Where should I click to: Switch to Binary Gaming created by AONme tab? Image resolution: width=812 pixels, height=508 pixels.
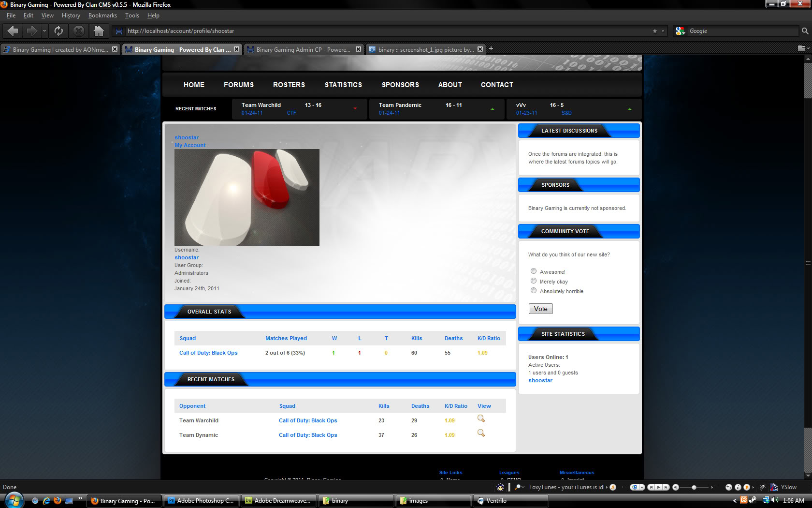(60, 49)
